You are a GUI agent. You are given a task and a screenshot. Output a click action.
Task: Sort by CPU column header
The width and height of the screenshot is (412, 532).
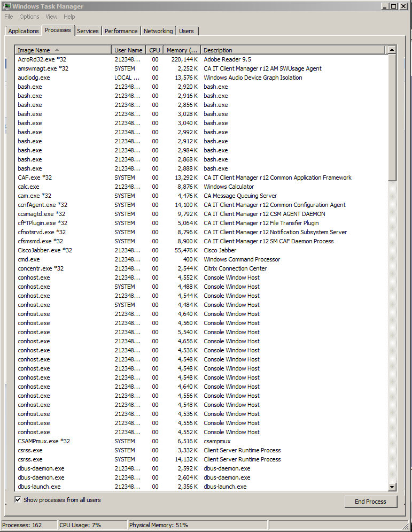tap(154, 50)
